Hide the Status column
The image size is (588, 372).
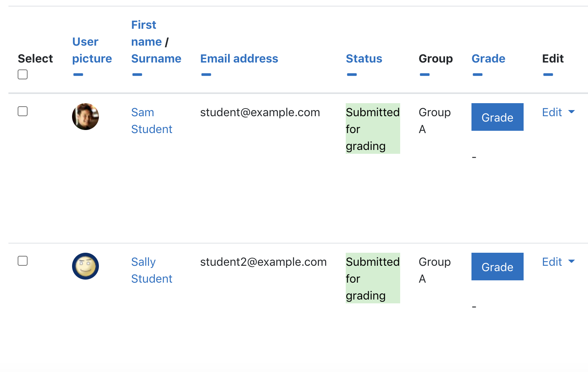coord(352,74)
